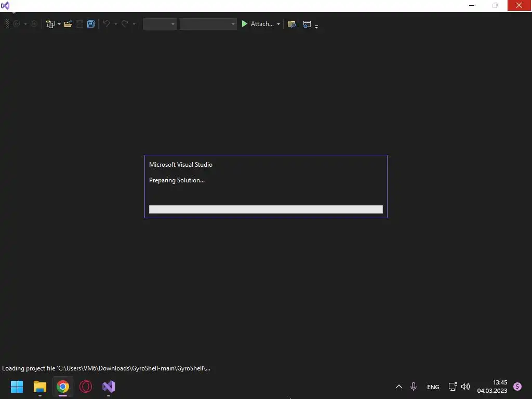Click the Visual Studio taskbar icon
The height and width of the screenshot is (399, 532).
coord(109,387)
